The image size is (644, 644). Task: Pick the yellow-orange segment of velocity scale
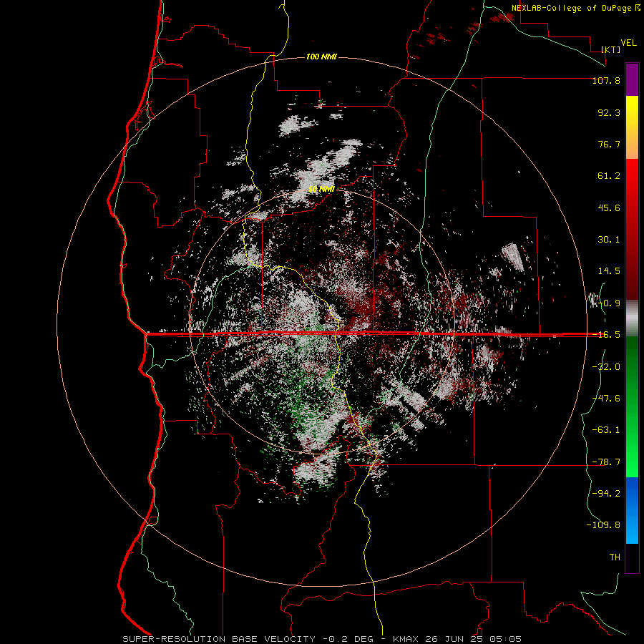(x=632, y=127)
